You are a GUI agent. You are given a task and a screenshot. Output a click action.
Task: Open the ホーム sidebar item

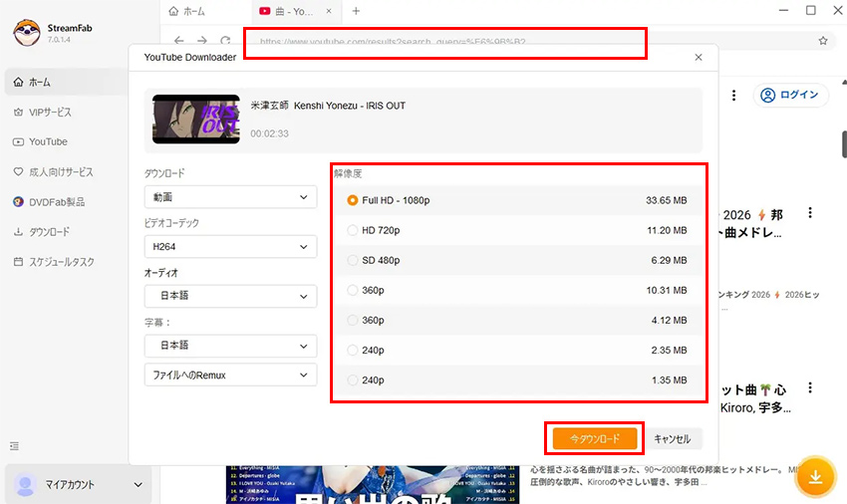coord(66,82)
